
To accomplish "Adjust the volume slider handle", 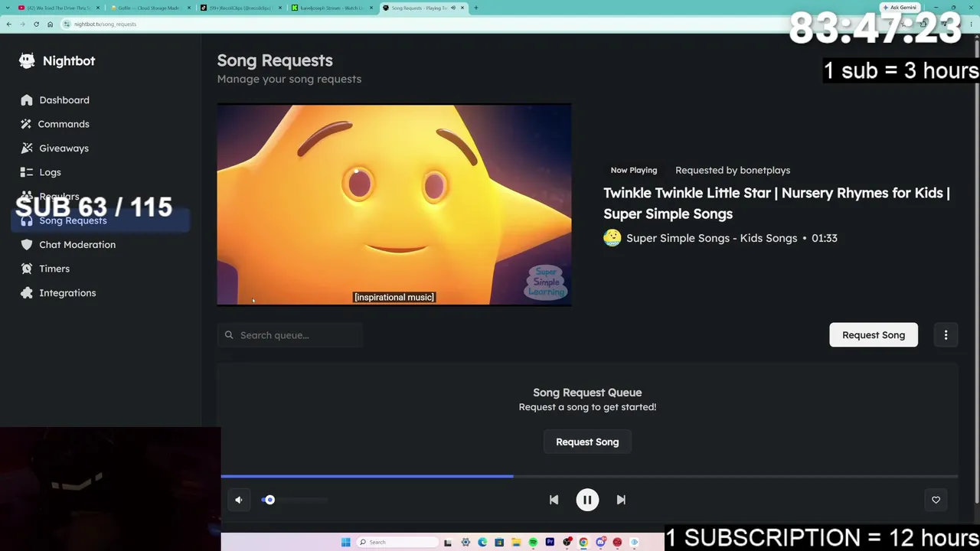I will [x=269, y=500].
